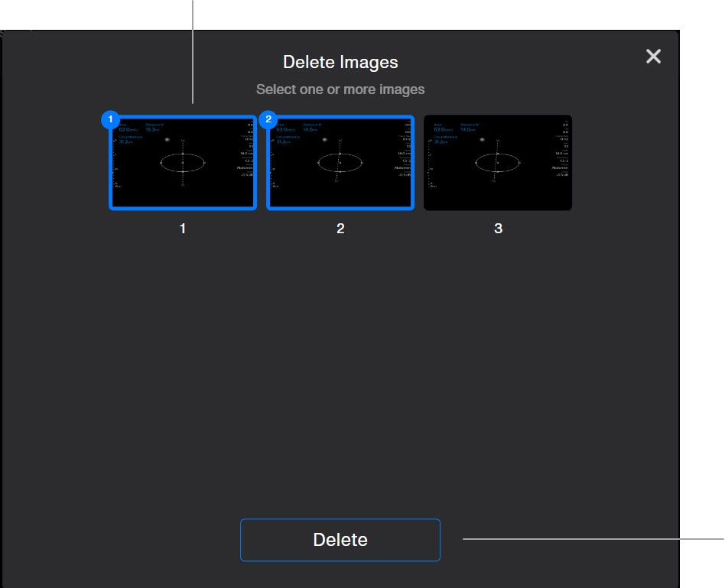
Task: Click the Delete button
Action: [340, 540]
